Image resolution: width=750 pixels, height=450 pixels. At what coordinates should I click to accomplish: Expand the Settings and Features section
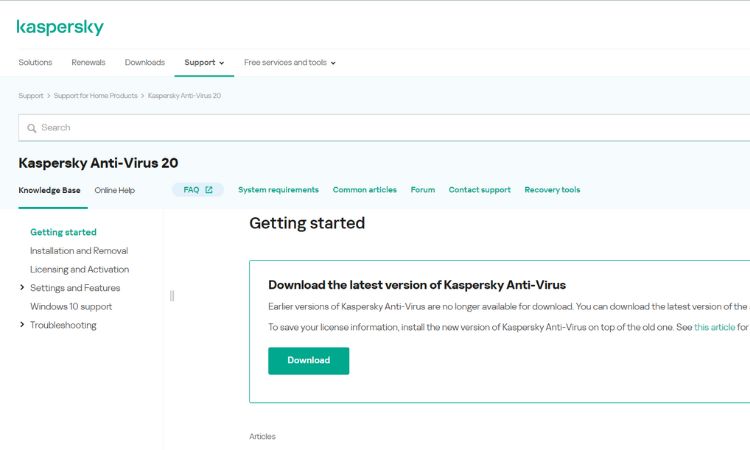click(x=22, y=287)
